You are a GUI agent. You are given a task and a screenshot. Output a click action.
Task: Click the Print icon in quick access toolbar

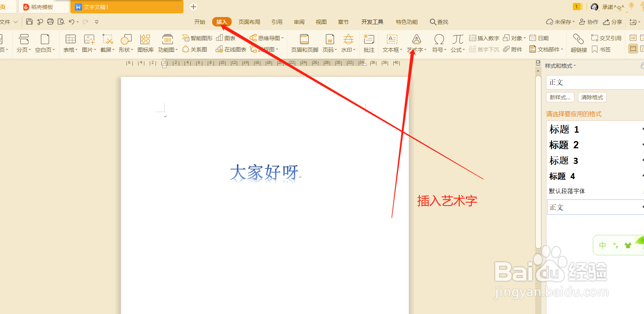[50, 22]
